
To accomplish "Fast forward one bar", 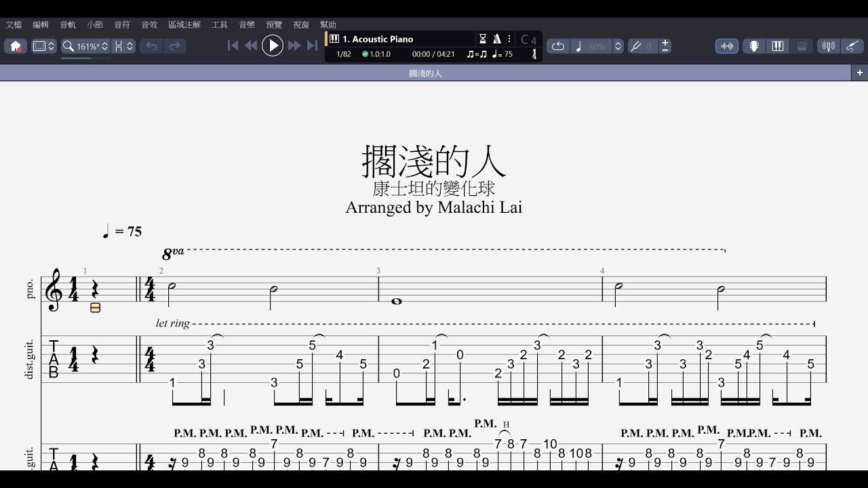I will [294, 45].
